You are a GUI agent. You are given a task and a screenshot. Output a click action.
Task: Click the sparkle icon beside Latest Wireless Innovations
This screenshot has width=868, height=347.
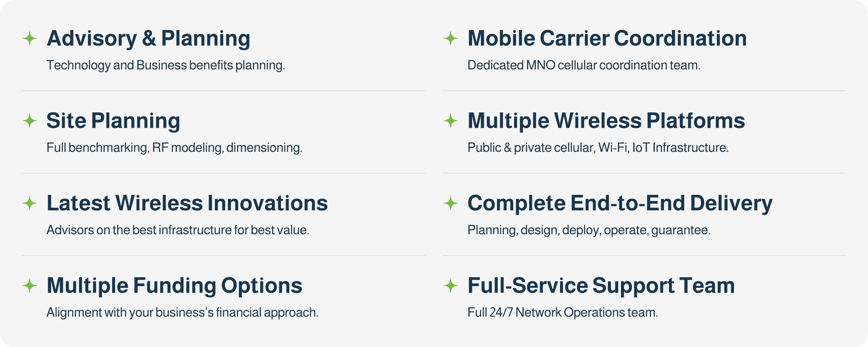(x=30, y=203)
